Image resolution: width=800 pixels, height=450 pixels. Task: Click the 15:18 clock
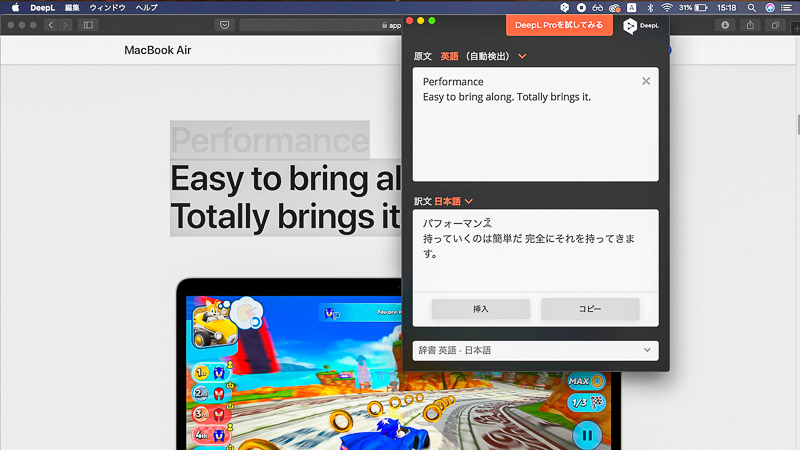point(727,8)
